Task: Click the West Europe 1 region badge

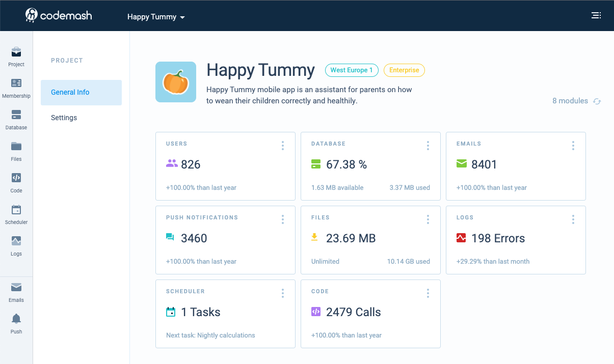Action: [x=352, y=70]
